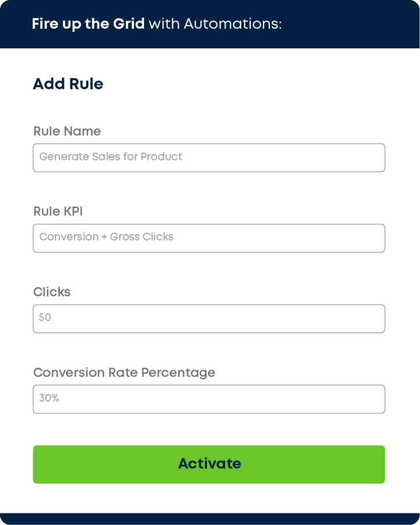The width and height of the screenshot is (420, 525).
Task: Click the 'Clicks' field label
Action: [52, 292]
